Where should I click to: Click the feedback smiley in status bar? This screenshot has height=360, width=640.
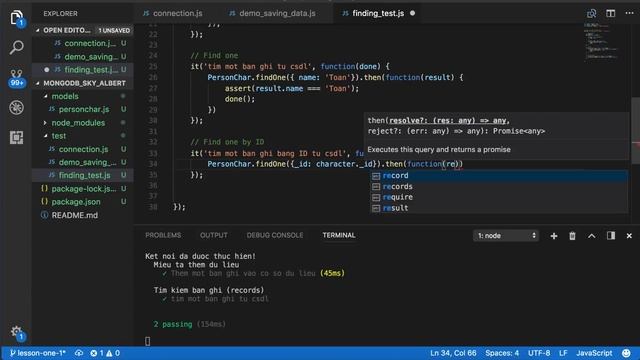pyautogui.click(x=626, y=353)
